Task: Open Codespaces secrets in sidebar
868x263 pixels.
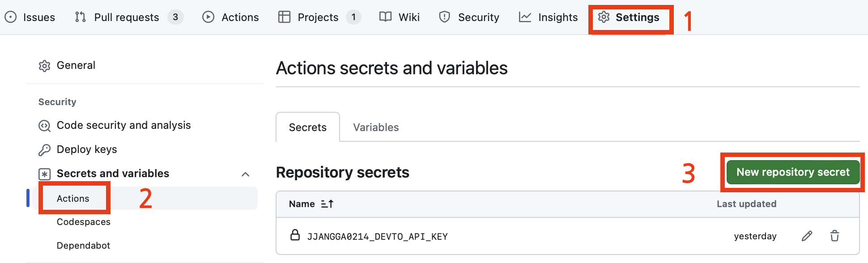Action: 84,222
